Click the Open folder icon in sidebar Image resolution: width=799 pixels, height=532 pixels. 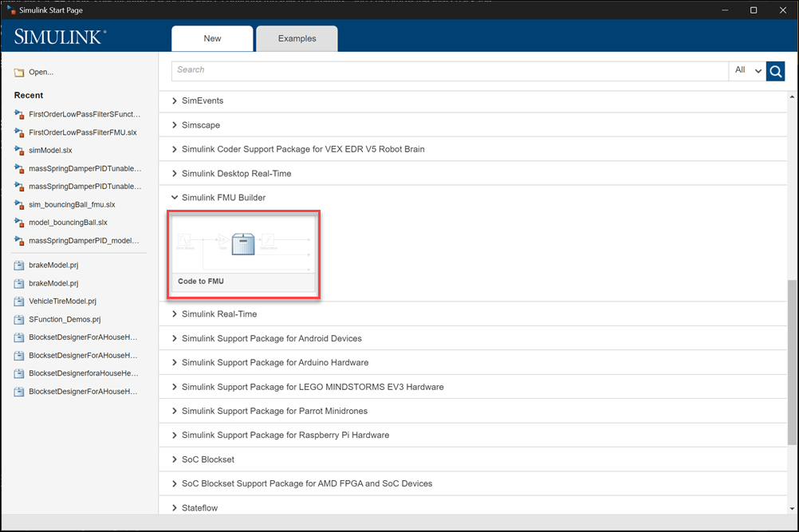19,73
